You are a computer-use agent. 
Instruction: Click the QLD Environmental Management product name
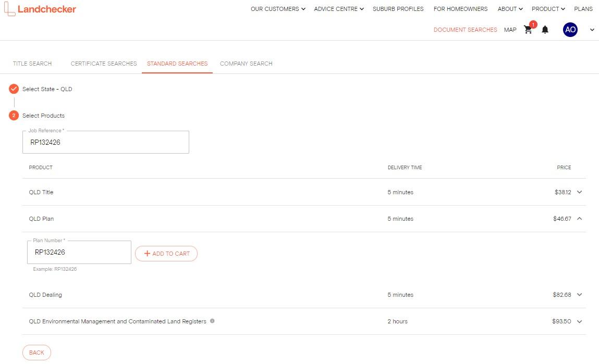click(x=118, y=321)
